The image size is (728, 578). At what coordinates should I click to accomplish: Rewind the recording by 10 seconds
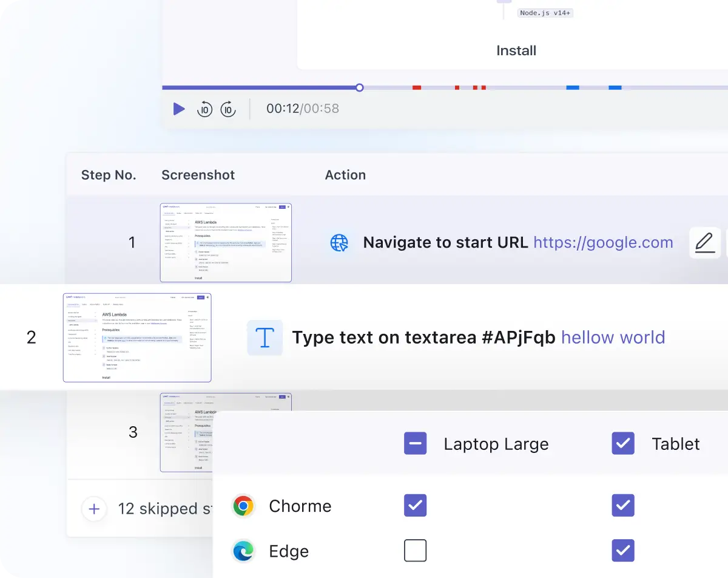pos(204,109)
